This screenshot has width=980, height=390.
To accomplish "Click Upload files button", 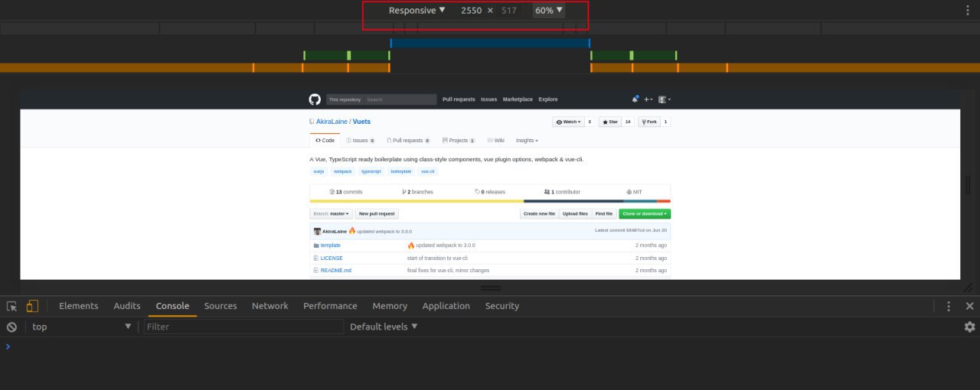I will [575, 214].
